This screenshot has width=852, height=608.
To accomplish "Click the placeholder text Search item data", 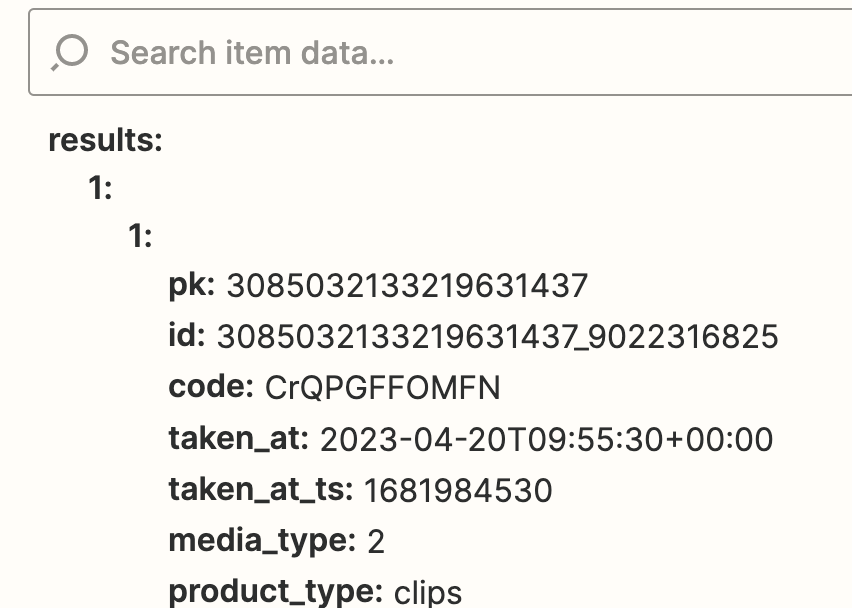I will 252,53.
